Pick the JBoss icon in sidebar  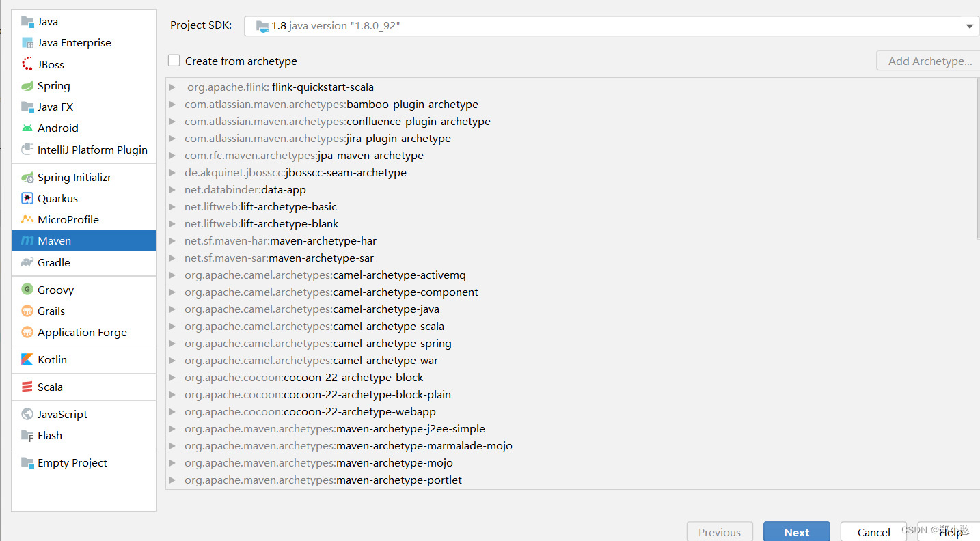click(27, 64)
